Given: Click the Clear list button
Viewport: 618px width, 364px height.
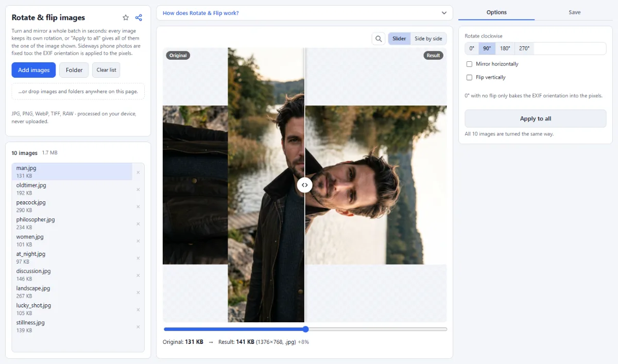Looking at the screenshot, I should click(x=106, y=70).
